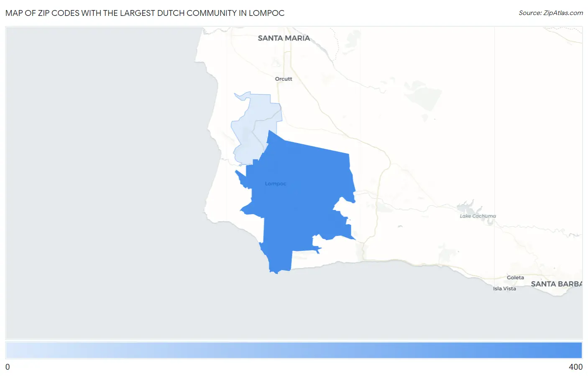
Task: Select the Orcutt map label
Action: point(284,79)
